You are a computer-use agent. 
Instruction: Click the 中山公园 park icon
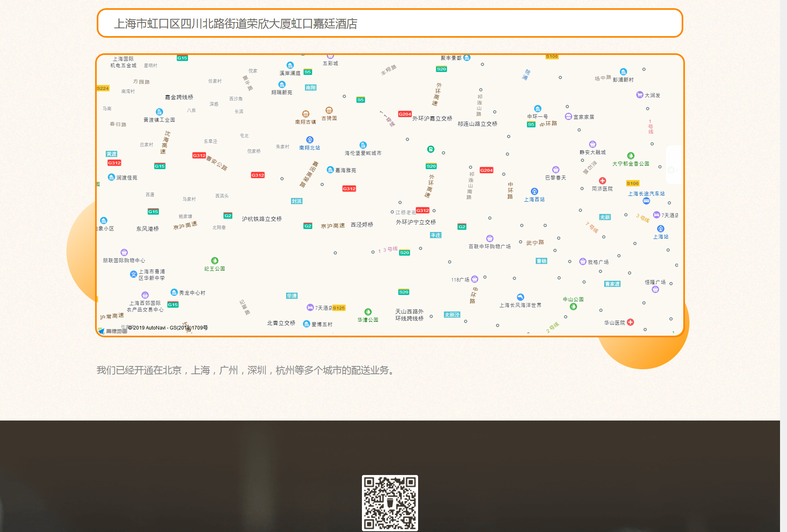(x=573, y=307)
